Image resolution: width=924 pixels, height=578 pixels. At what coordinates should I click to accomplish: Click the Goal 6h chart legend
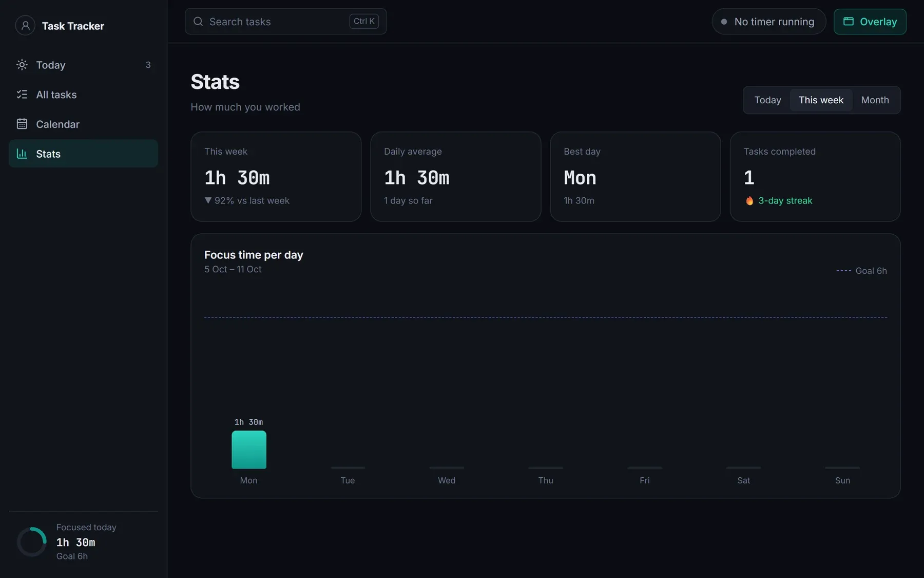point(861,271)
